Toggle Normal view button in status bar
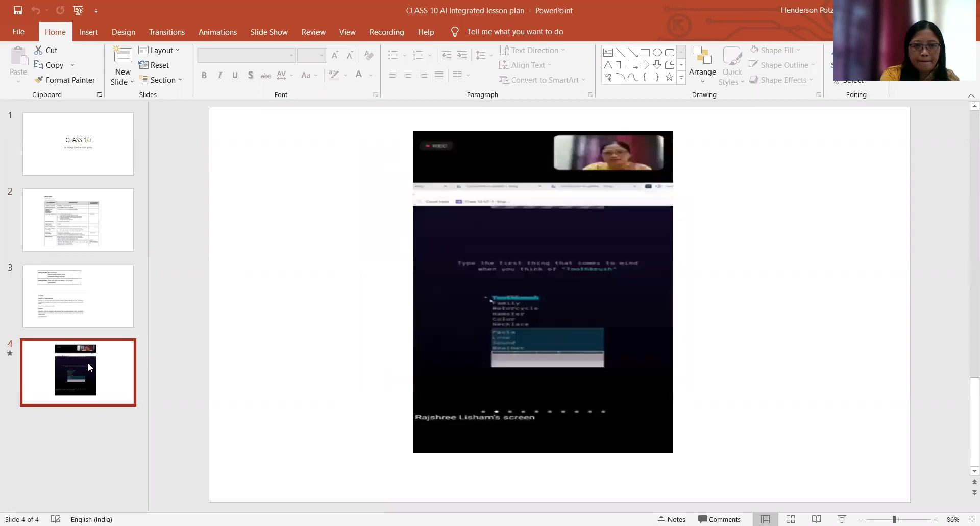 [765, 519]
